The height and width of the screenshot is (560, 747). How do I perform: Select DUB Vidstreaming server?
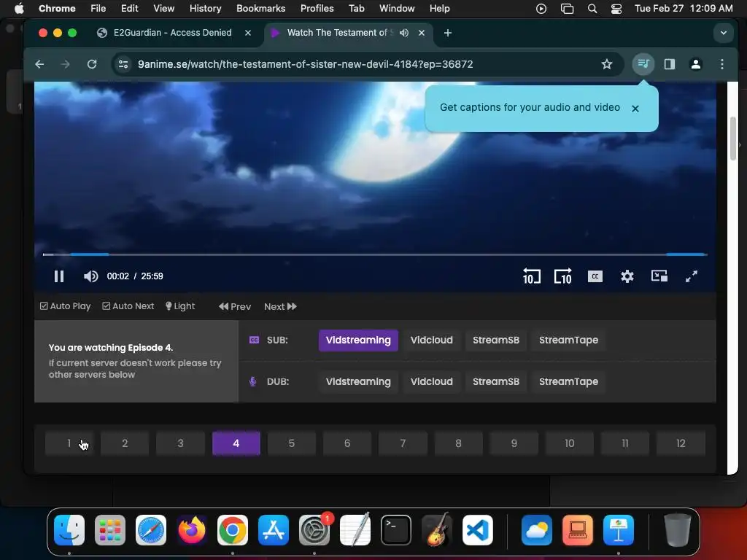(x=358, y=381)
